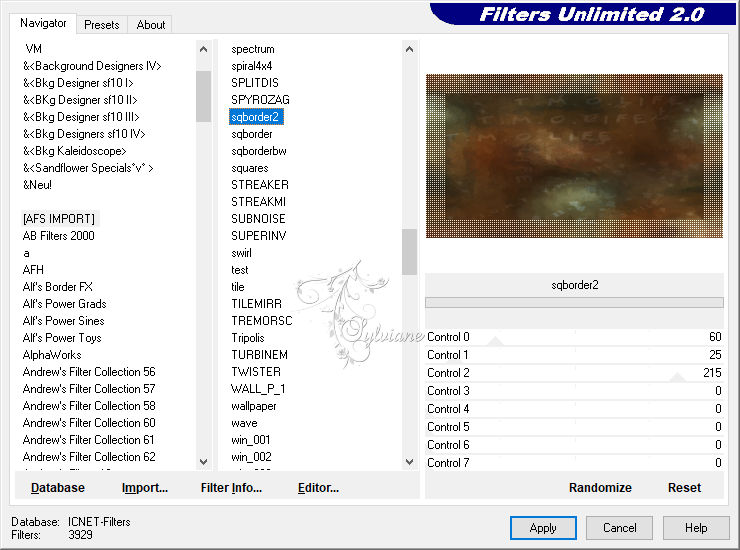
Task: Select the TURBINEM filter
Action: pos(259,355)
